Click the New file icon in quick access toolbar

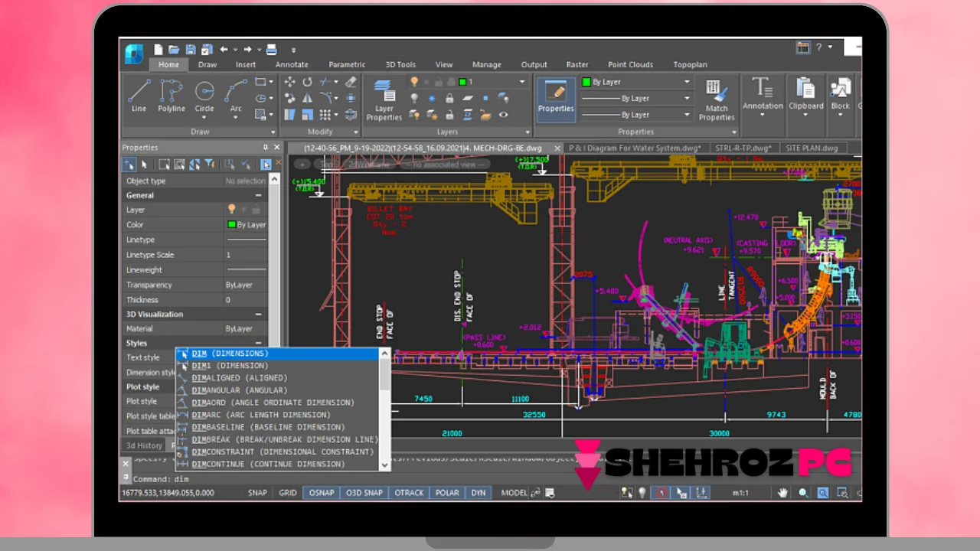[x=158, y=49]
